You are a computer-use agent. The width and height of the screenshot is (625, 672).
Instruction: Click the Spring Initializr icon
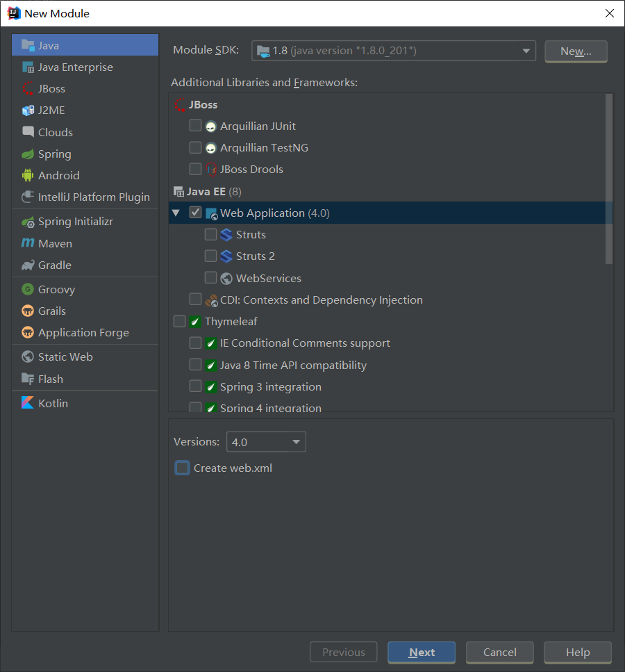(28, 222)
